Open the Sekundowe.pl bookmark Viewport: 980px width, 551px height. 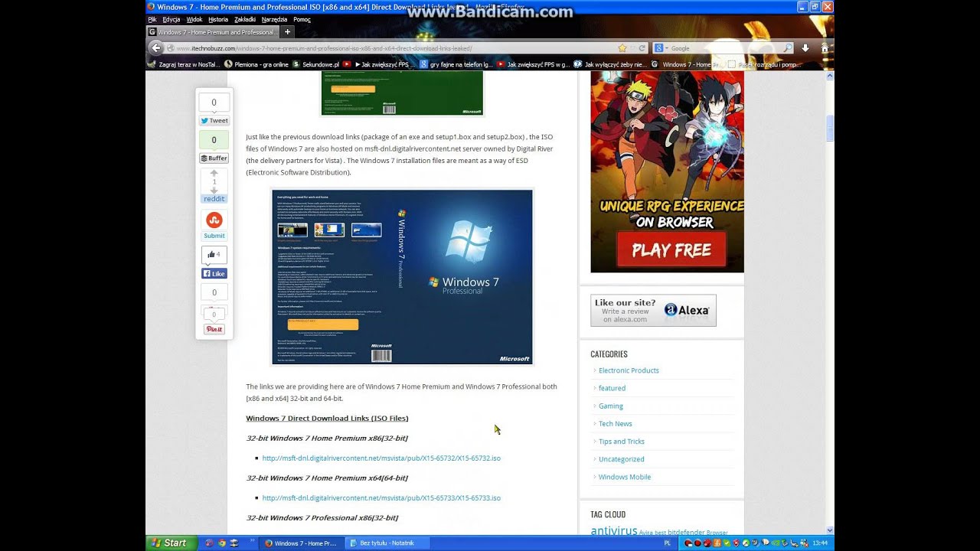coord(315,64)
